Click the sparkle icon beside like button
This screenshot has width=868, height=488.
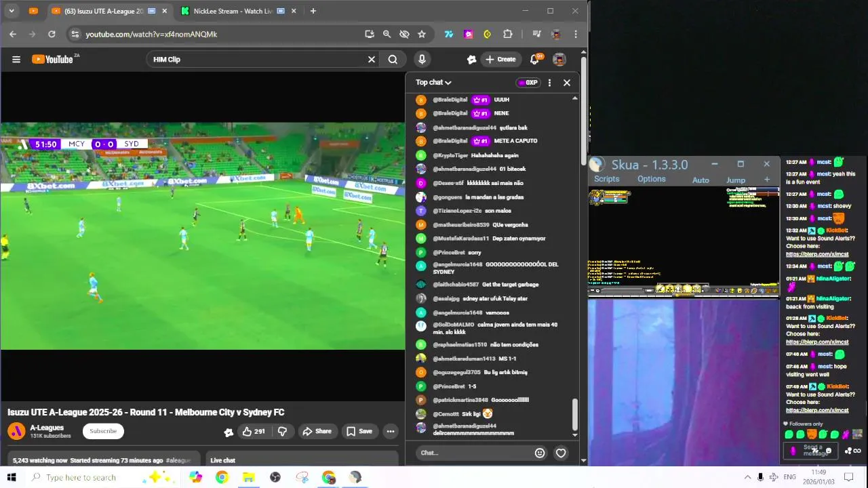pyautogui.click(x=229, y=432)
